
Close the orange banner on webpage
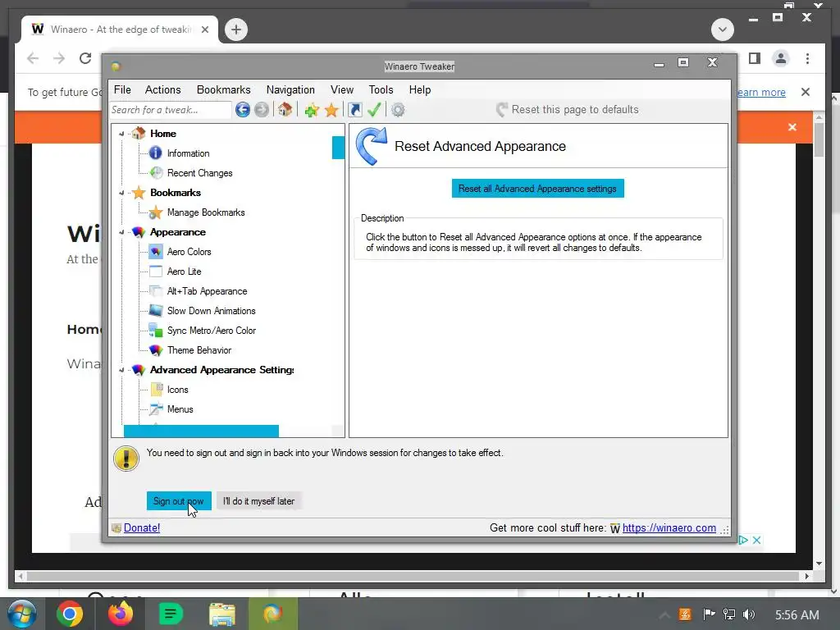792,127
